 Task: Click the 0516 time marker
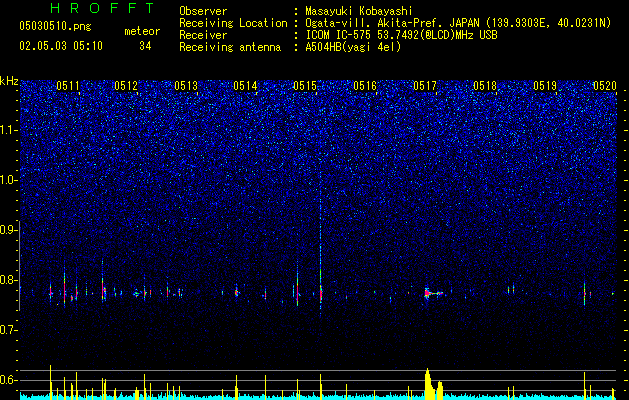tap(365, 86)
